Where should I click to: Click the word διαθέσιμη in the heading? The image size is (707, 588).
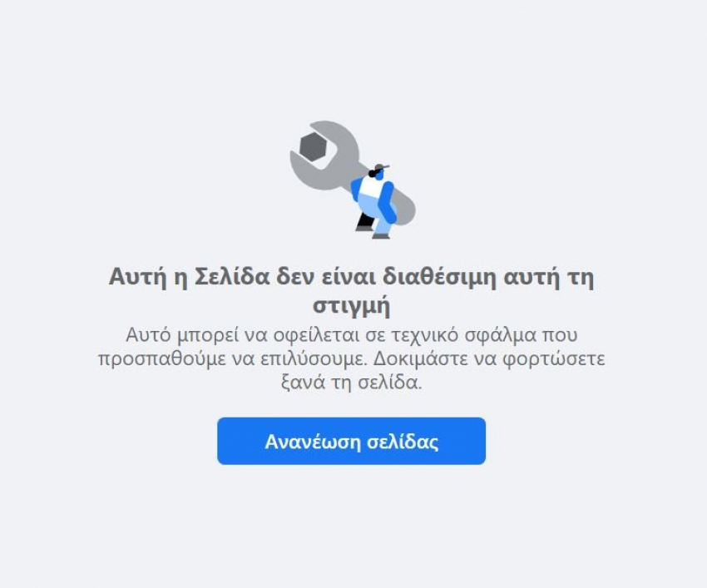(x=439, y=276)
